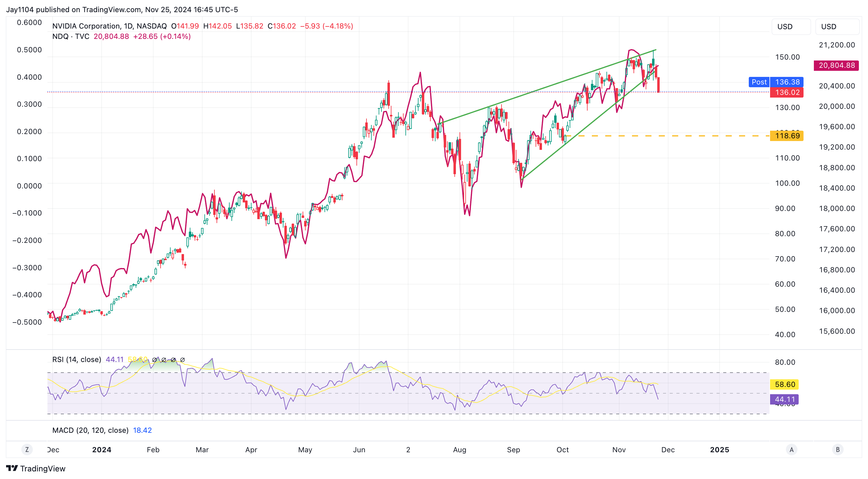
Task: Click the purple 44.11 RSI axis label
Action: pyautogui.click(x=784, y=399)
